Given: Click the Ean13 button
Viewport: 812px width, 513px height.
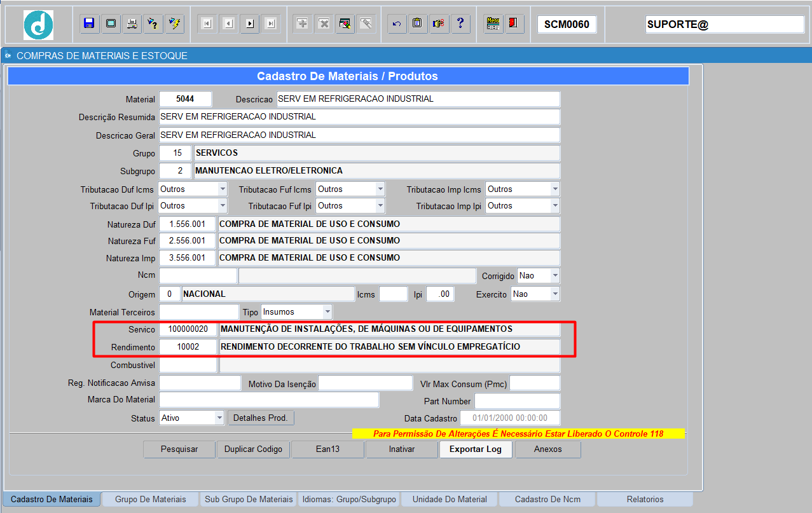Looking at the screenshot, I should [327, 449].
